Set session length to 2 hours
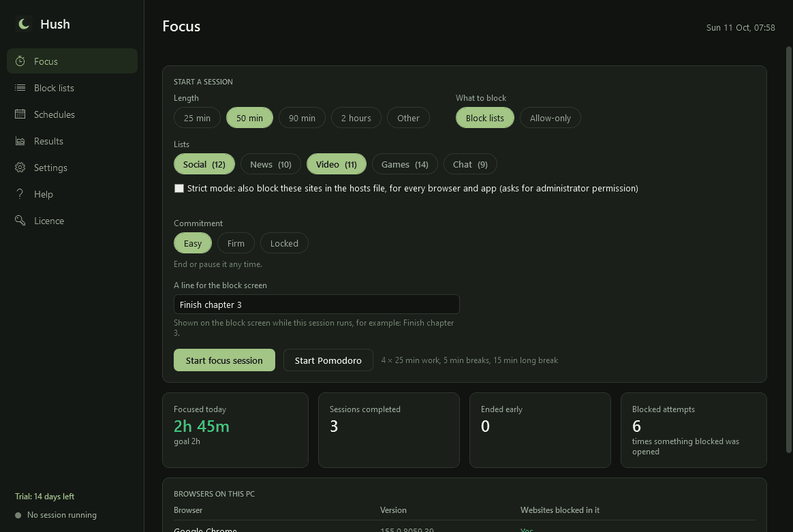This screenshot has width=793, height=532. [356, 118]
